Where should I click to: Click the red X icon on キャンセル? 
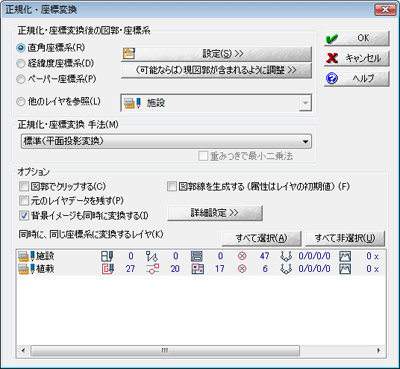[332, 58]
